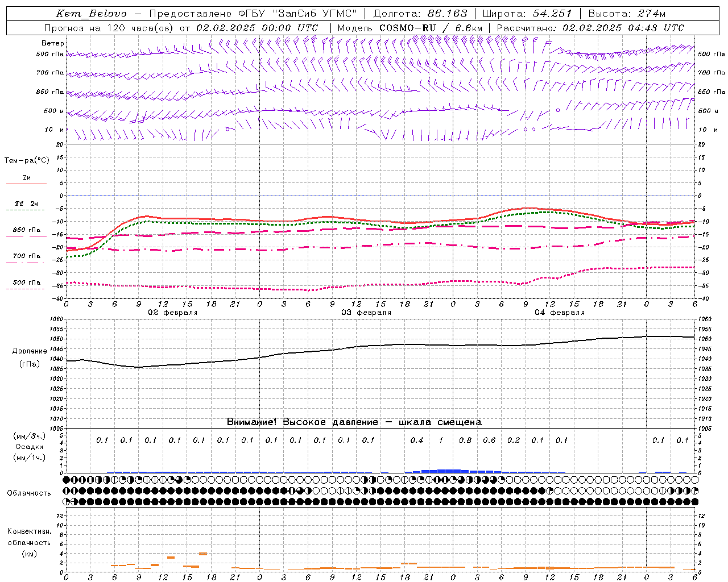This screenshot has width=728, height=582.
Task: Click the '0.8' precipitation value
Action: point(465,440)
